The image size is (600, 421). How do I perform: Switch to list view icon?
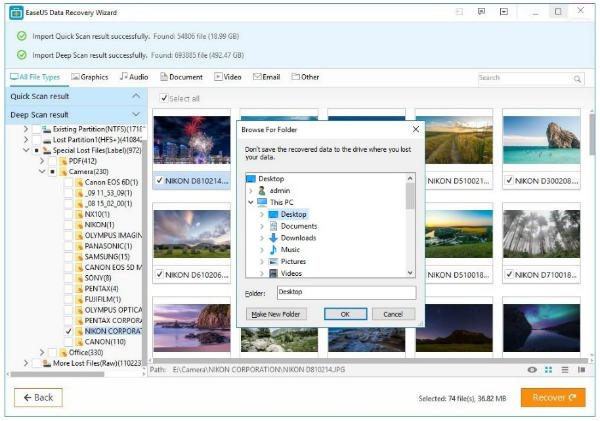(565, 370)
